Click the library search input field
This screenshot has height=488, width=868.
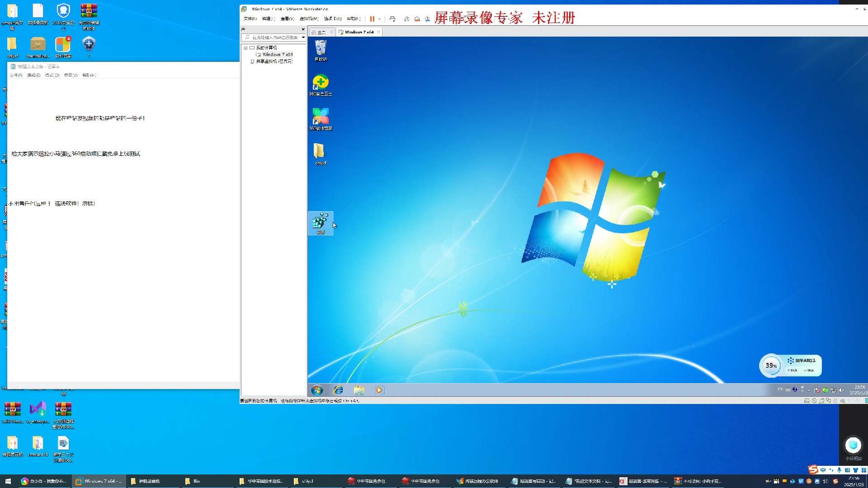[274, 38]
